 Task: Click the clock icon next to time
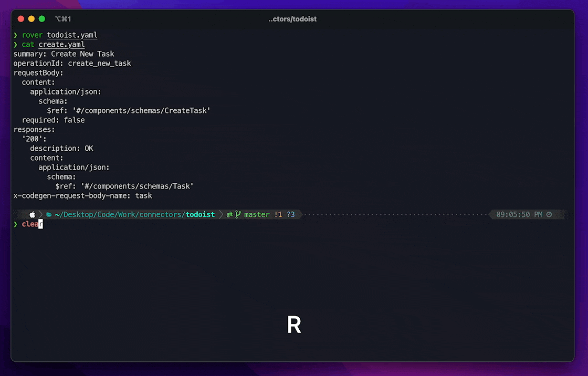(x=549, y=215)
